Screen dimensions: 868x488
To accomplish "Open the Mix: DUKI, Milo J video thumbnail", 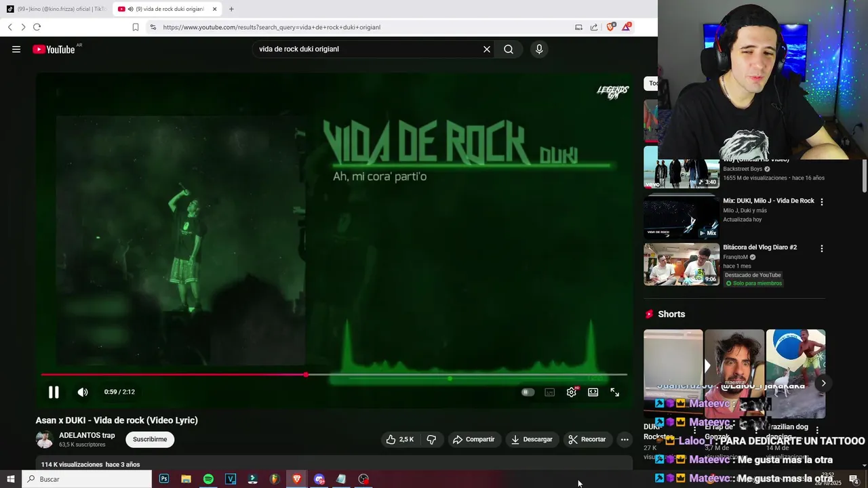I will [682, 217].
